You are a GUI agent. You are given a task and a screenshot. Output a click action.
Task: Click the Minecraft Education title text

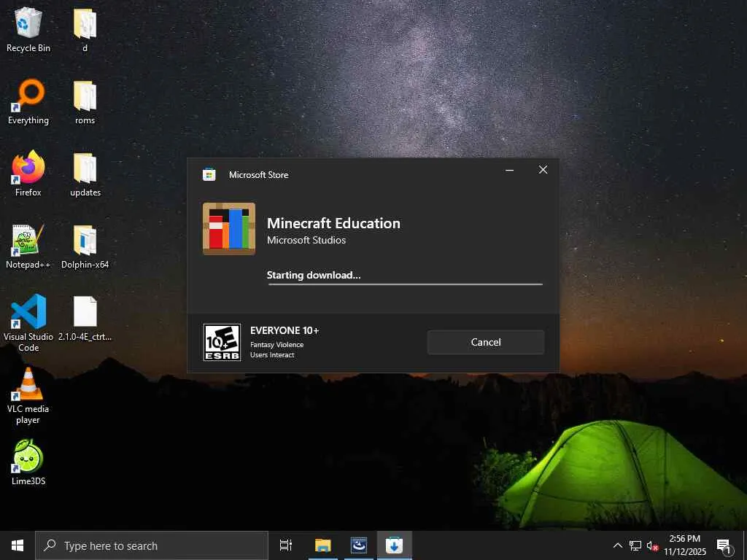tap(333, 223)
